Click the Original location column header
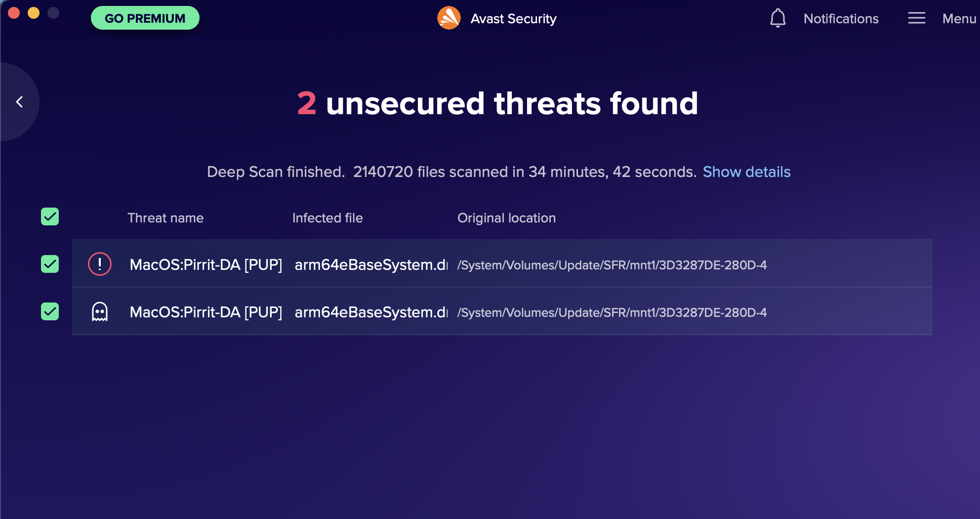 [506, 218]
